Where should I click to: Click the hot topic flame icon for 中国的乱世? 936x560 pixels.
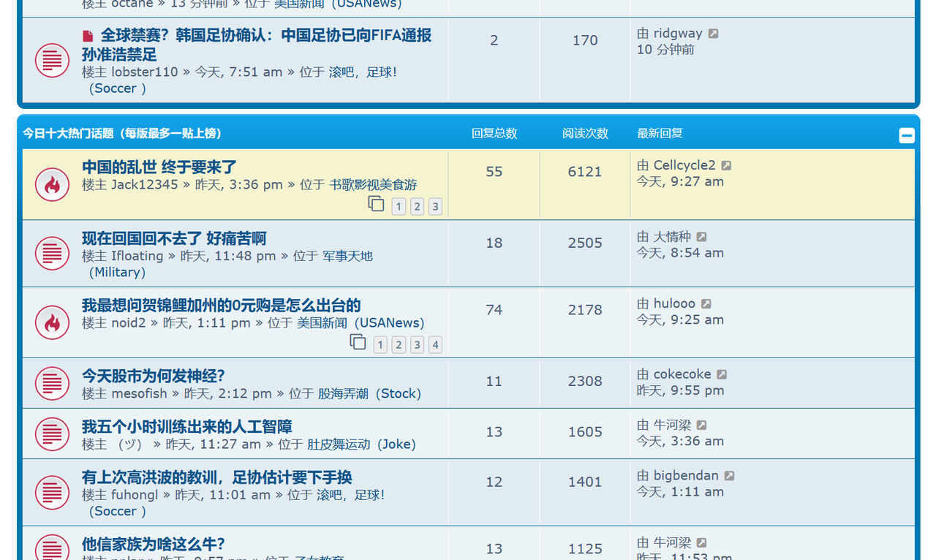point(52,184)
